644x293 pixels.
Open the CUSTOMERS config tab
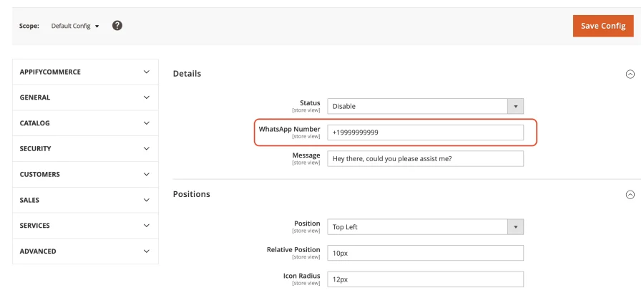(85, 174)
